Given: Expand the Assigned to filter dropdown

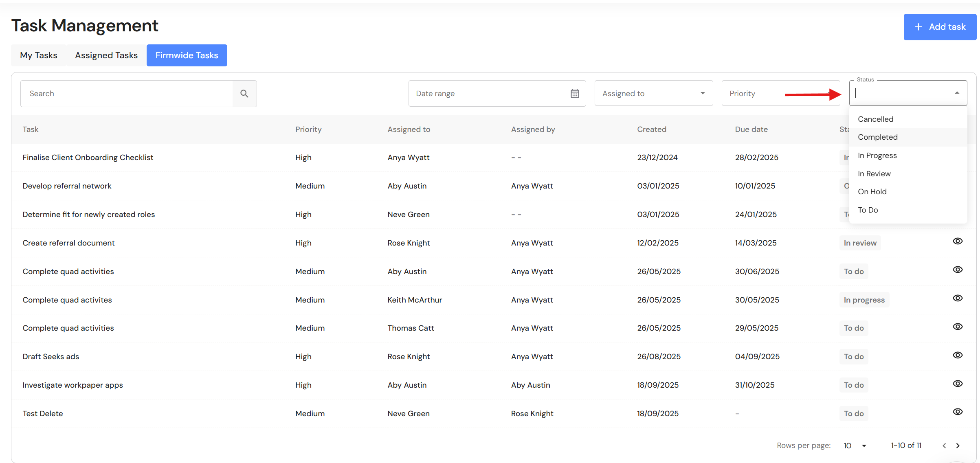Looking at the screenshot, I should [702, 94].
